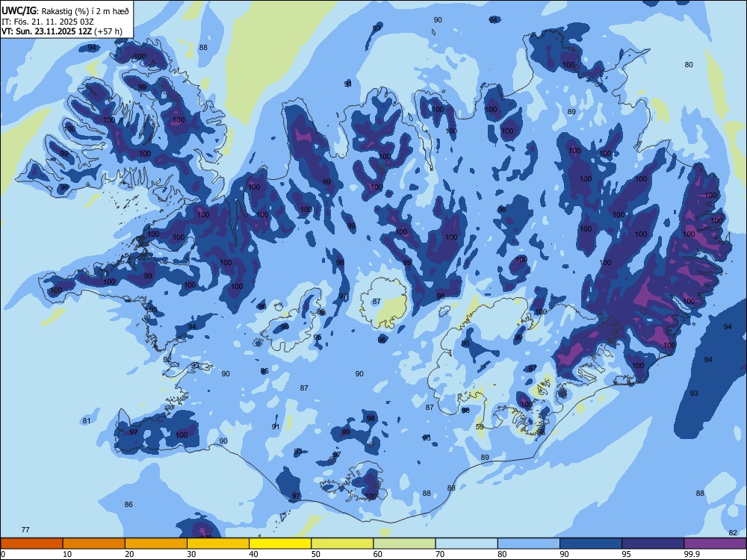Viewport: 747px width, 560px height.
Task: Click the humidity value '77' on the map
Action: pyautogui.click(x=25, y=529)
